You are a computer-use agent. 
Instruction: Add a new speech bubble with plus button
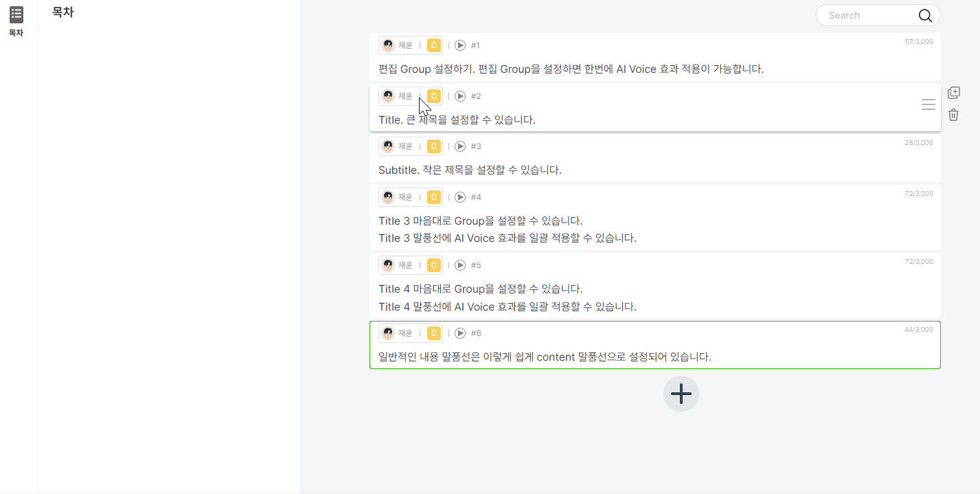click(681, 394)
